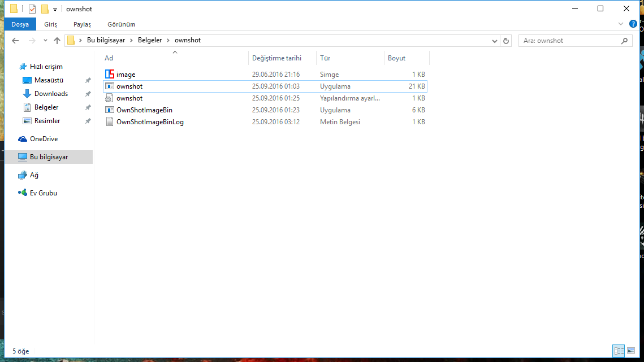Open the address bar history dropdown
644x362 pixels.
[495, 41]
